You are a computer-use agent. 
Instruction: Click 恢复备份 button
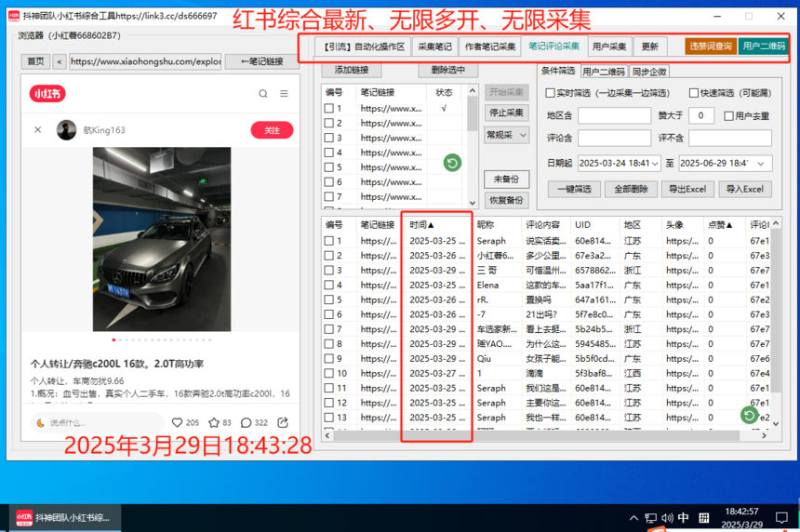pos(506,201)
